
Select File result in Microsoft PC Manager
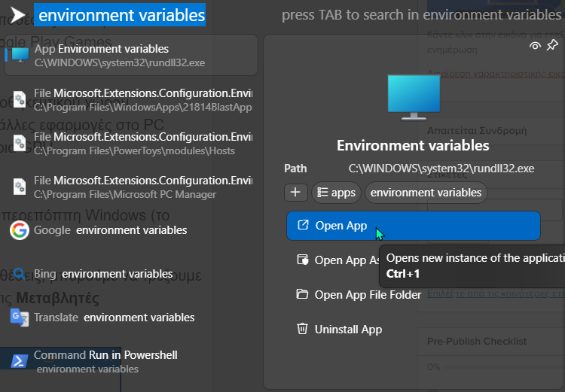131,187
